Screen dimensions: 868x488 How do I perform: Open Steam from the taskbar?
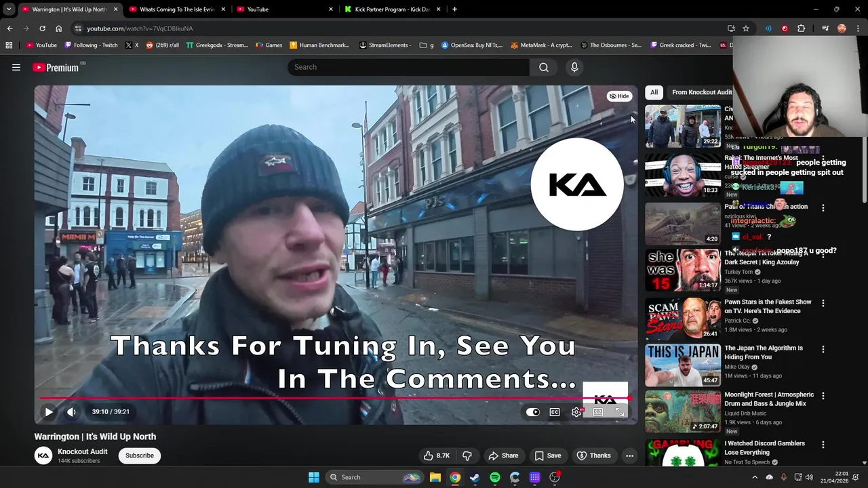coord(475,477)
